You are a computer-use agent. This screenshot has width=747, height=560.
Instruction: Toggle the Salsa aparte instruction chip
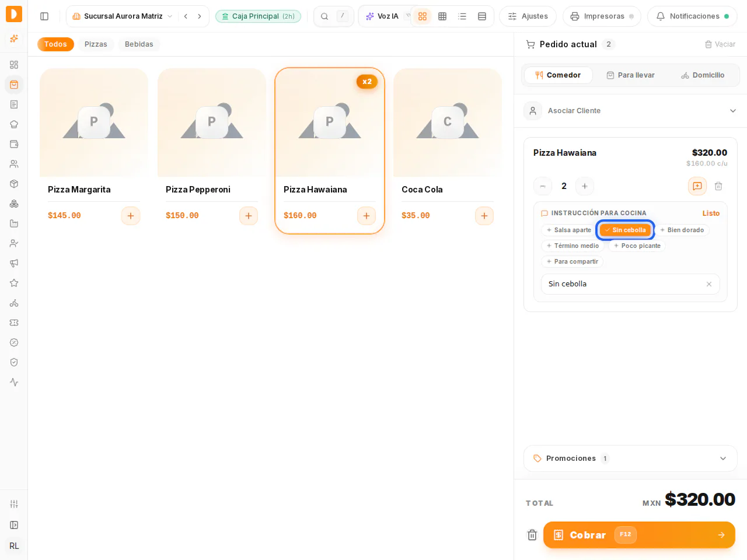click(568, 230)
